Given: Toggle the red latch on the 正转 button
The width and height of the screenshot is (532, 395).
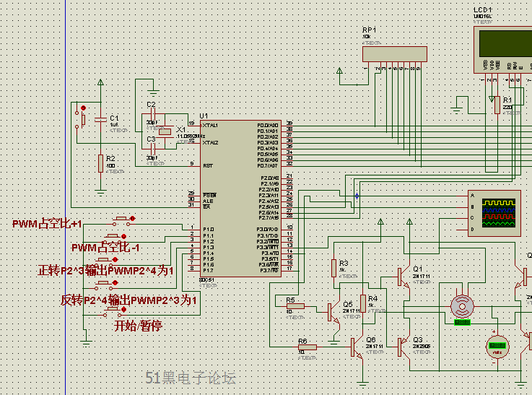Looking at the screenshot, I should click(115, 259).
